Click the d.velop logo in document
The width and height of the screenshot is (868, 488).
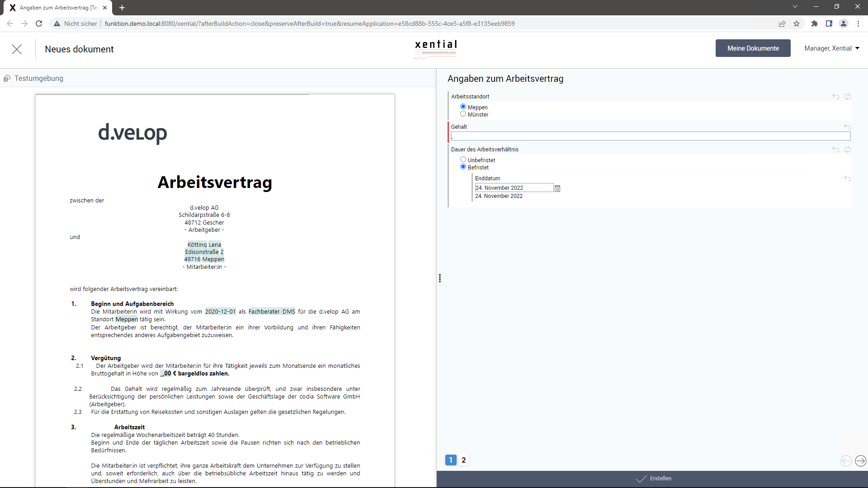coord(132,133)
